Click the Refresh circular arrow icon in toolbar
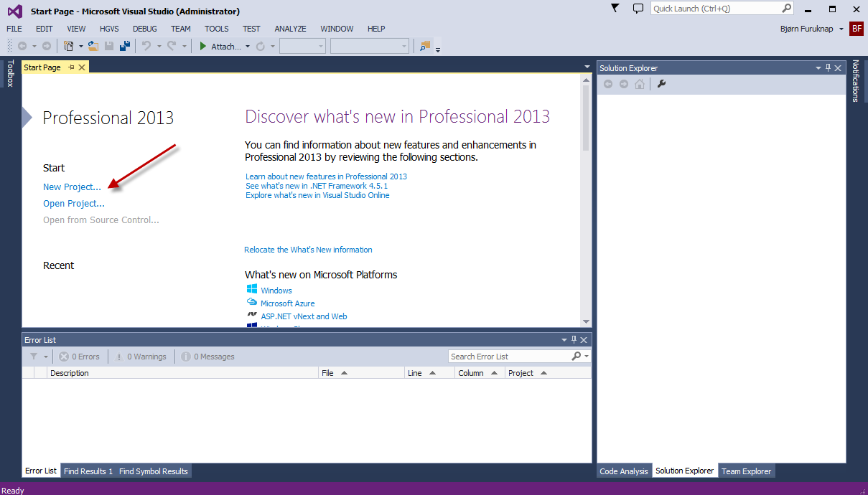Screen dimensions: 868x495 261,46
